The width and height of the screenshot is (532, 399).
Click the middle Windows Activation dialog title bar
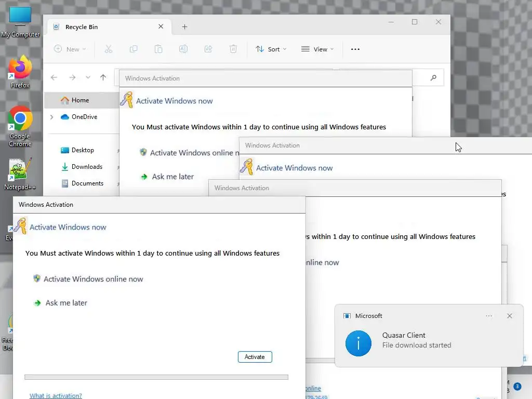click(354, 188)
